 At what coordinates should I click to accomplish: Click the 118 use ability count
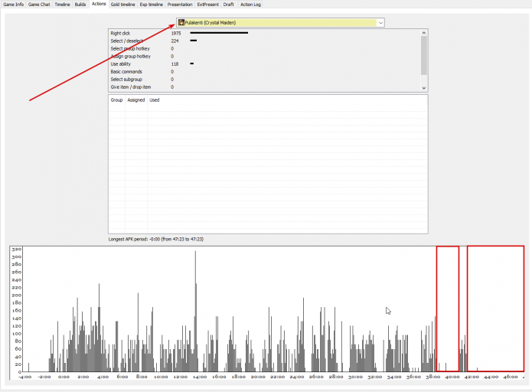tap(175, 64)
